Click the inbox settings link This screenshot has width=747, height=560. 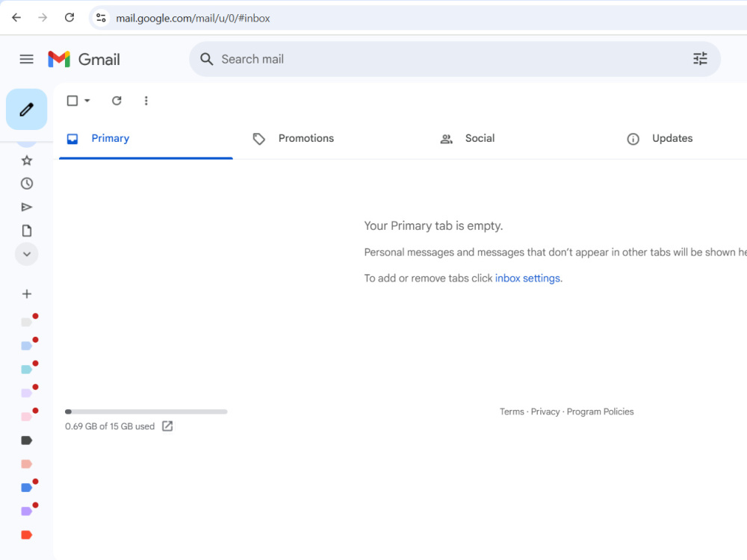527,278
